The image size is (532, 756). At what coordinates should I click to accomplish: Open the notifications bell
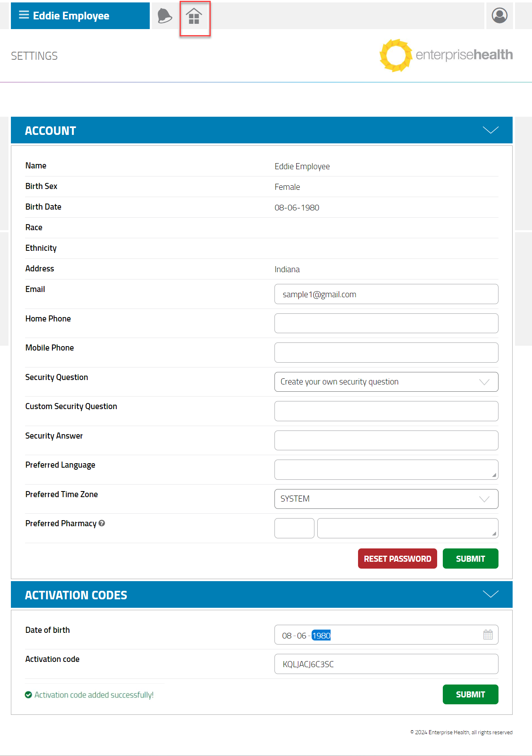pyautogui.click(x=165, y=16)
